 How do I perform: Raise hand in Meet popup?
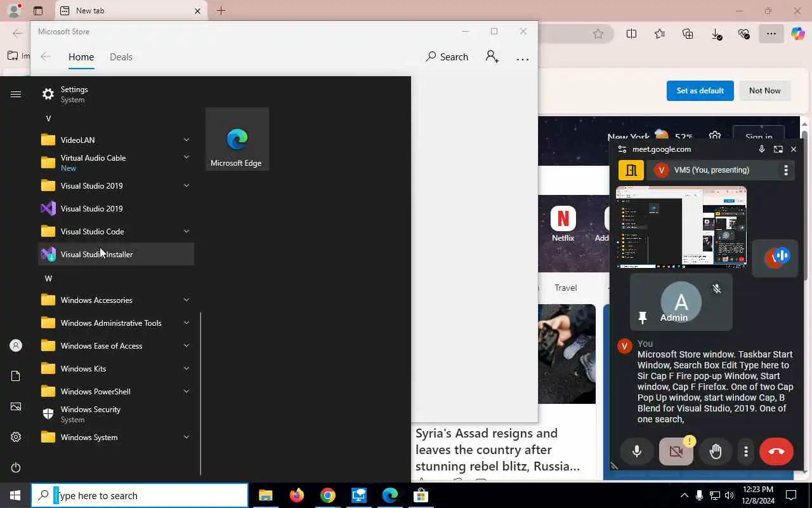click(716, 451)
